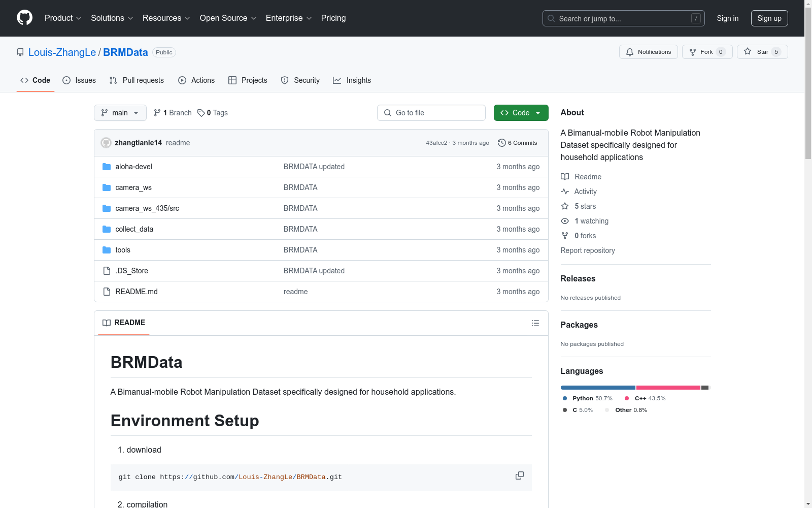Click the Search or jump to field
The height and width of the screenshot is (508, 812).
point(624,18)
